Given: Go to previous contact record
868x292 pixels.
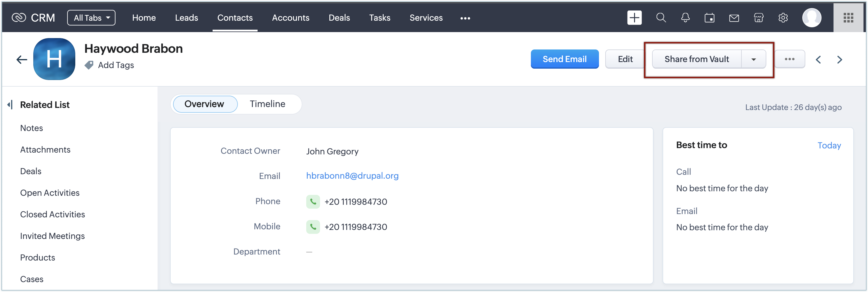Looking at the screenshot, I should [x=818, y=60].
